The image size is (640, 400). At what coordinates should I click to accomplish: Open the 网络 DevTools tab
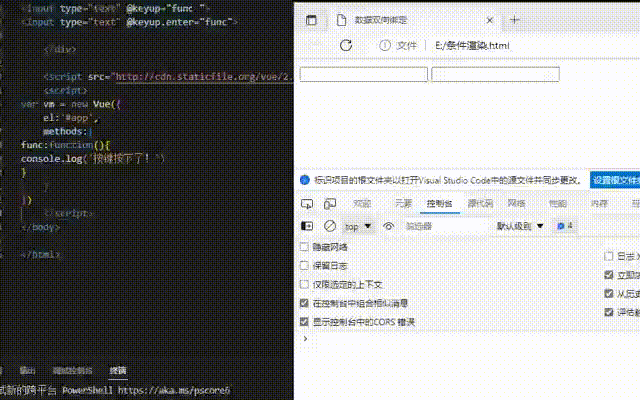click(516, 203)
